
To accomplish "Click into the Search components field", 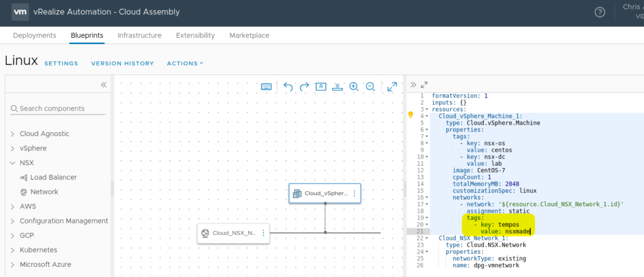I will [x=58, y=108].
